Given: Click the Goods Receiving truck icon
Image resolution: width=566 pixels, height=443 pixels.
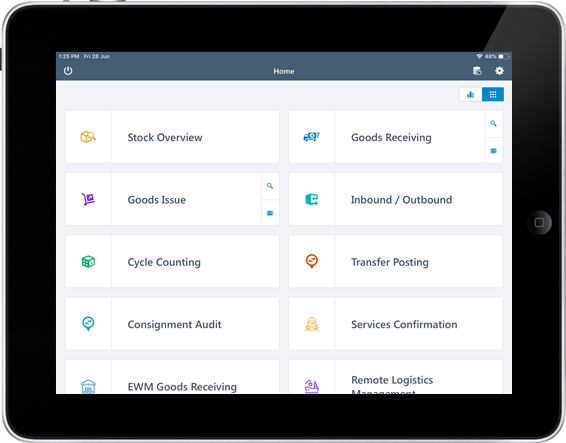Looking at the screenshot, I should [x=312, y=137].
